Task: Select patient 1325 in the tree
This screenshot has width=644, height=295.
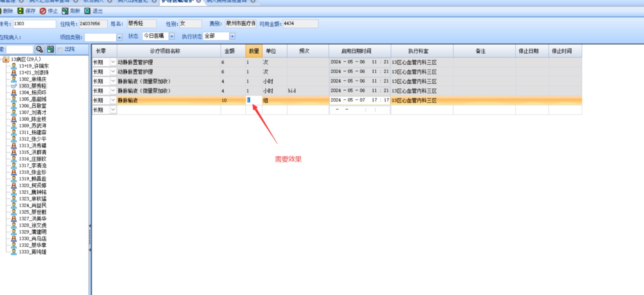Action: coord(32,212)
